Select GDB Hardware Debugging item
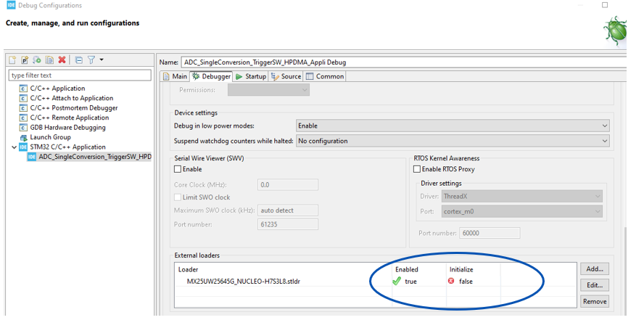Viewport: 644px width, 328px height. pos(67,128)
